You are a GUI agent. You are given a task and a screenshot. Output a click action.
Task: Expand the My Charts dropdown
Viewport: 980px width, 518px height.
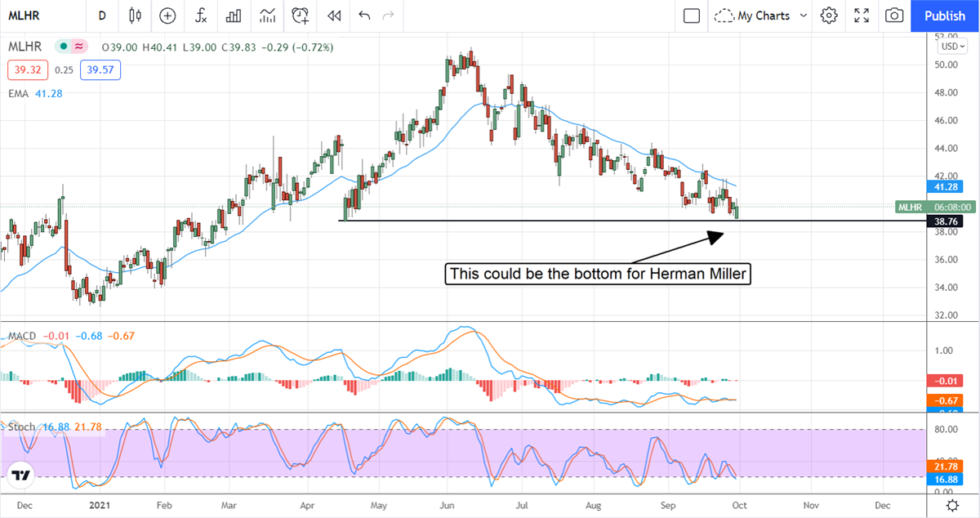(761, 16)
